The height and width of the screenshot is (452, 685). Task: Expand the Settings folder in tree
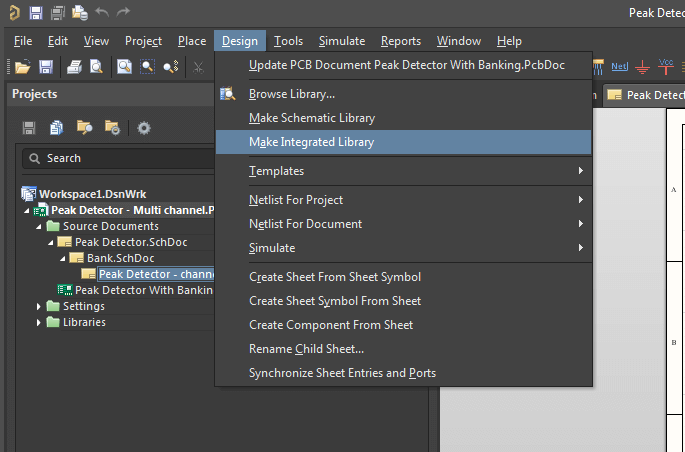coord(41,306)
